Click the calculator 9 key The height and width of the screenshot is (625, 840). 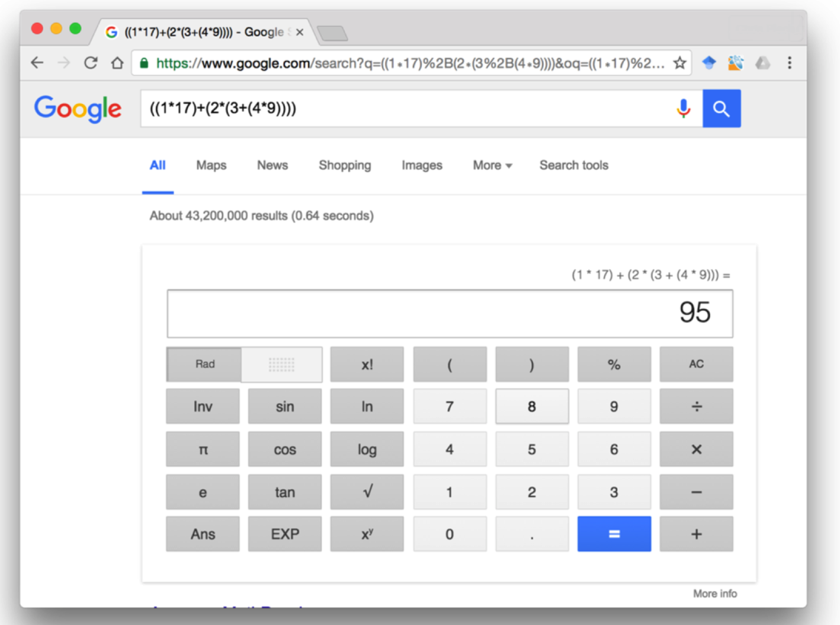pyautogui.click(x=614, y=406)
